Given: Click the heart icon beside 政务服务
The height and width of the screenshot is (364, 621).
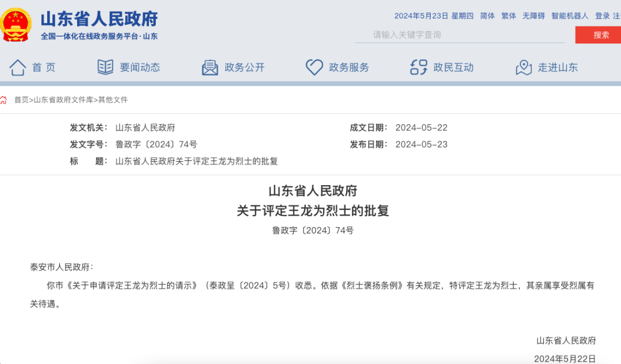Looking at the screenshot, I should coord(314,67).
